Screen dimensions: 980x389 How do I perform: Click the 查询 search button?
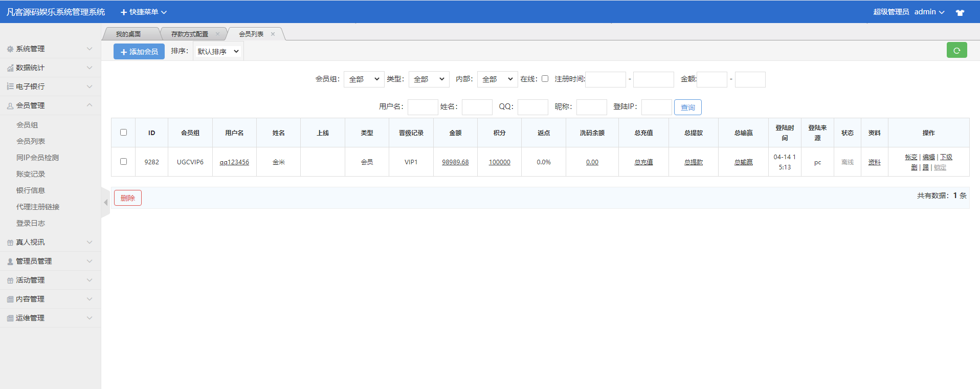(x=687, y=107)
